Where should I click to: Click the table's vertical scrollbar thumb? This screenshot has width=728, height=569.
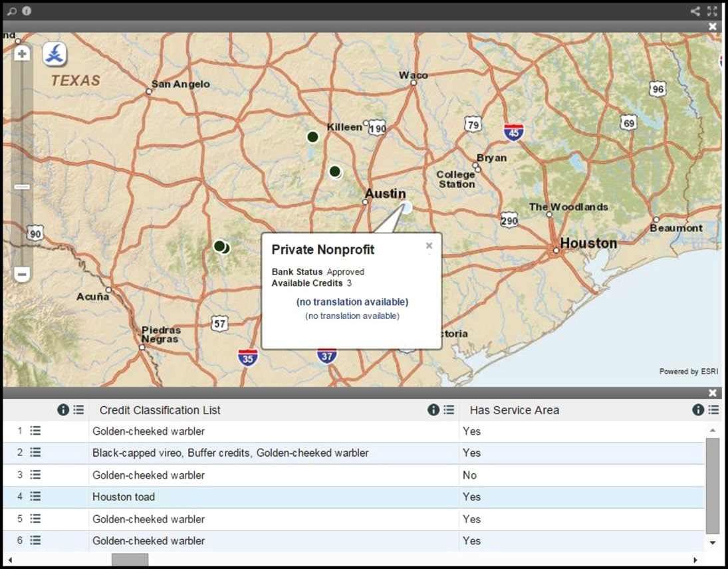[x=712, y=485]
